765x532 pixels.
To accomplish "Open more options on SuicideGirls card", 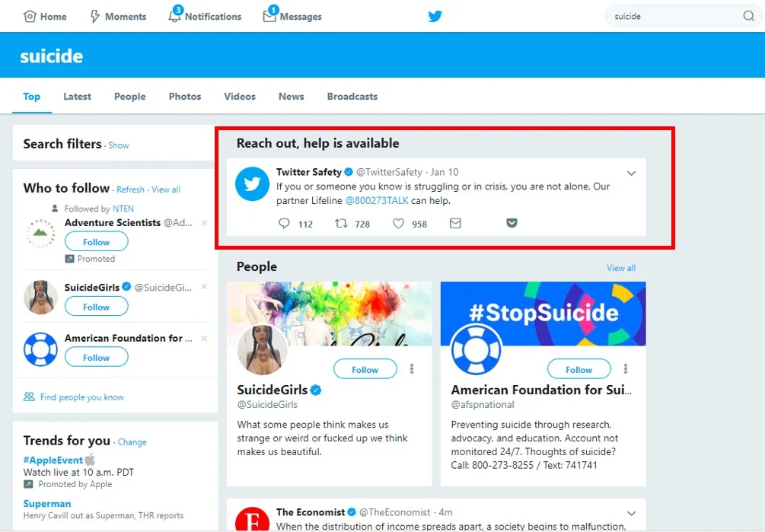I will point(412,369).
